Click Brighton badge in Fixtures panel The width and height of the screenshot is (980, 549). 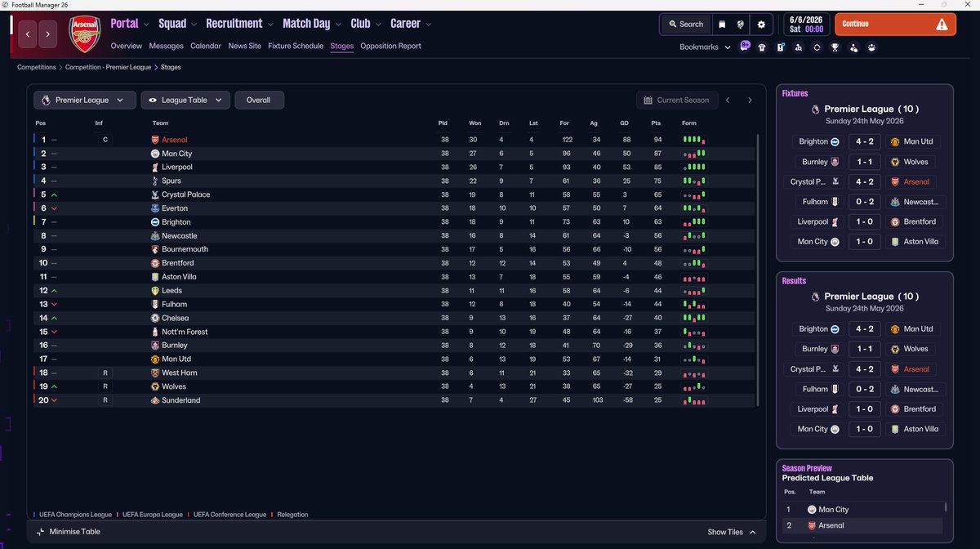tap(835, 141)
